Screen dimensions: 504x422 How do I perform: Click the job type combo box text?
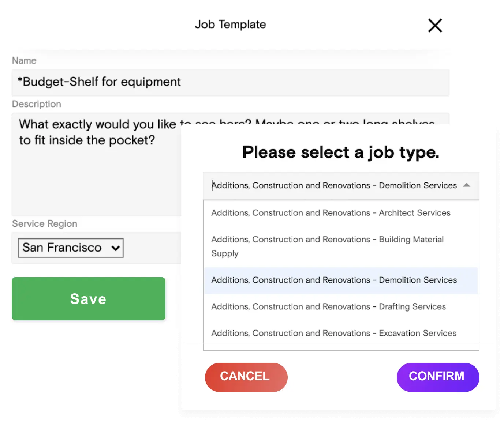(334, 186)
